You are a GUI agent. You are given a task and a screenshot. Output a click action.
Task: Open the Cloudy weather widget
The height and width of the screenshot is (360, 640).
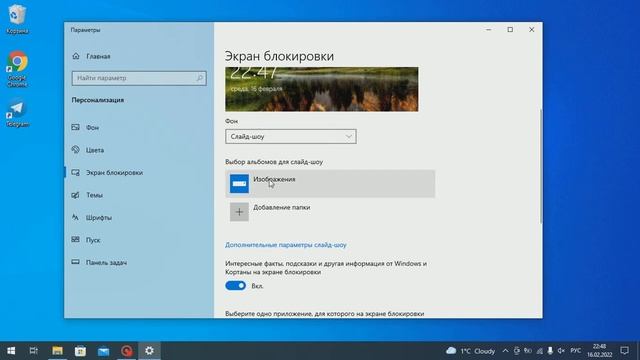point(471,351)
